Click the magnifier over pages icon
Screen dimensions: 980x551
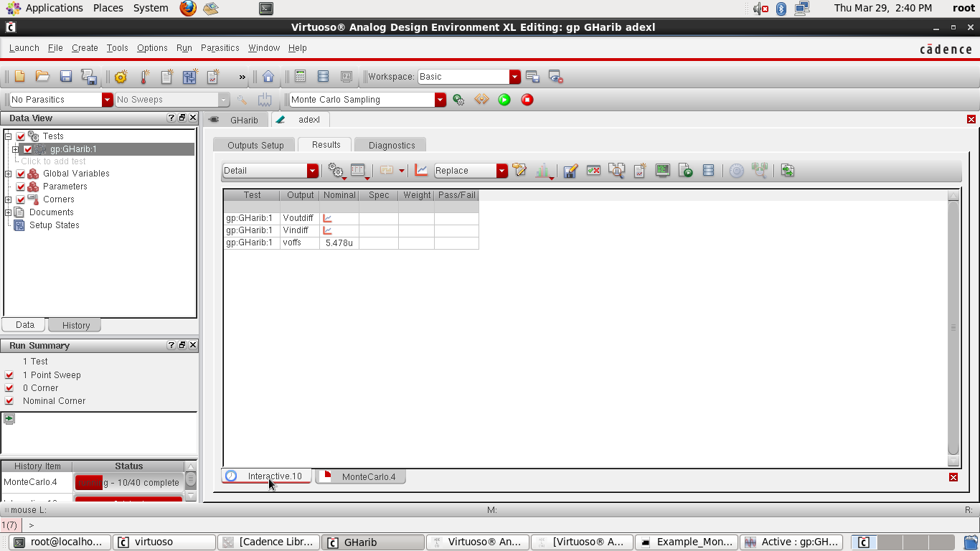coord(616,171)
